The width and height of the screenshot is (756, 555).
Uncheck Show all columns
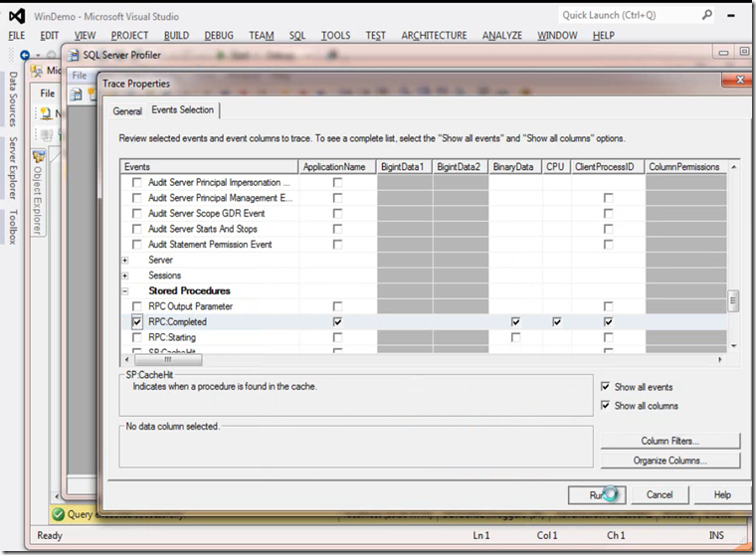click(x=605, y=405)
